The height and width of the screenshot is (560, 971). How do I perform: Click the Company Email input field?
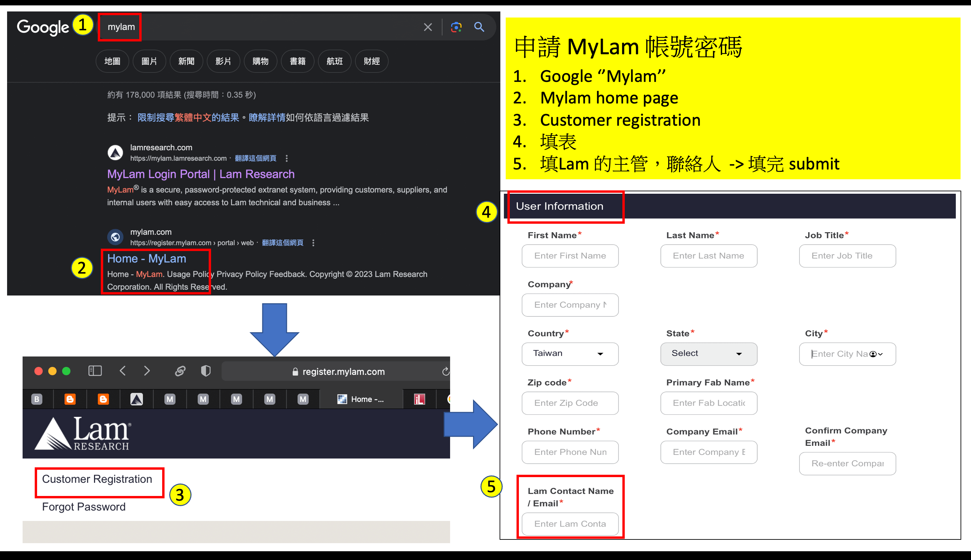(708, 452)
